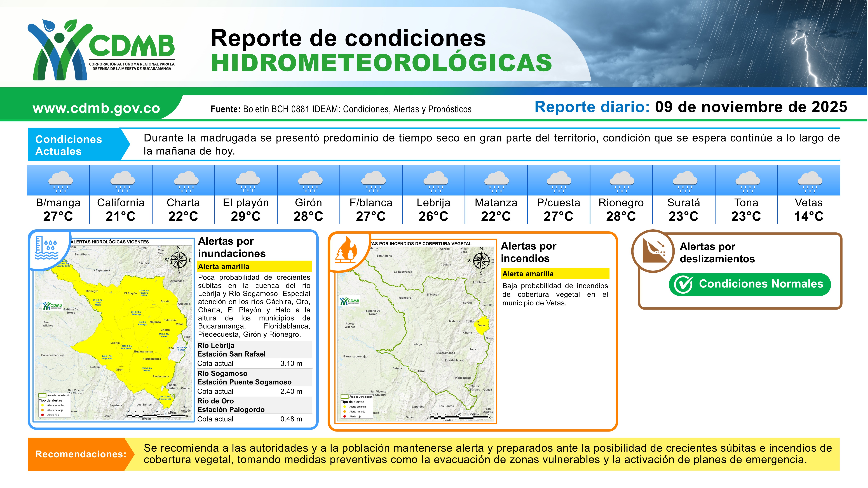Click the landslide alert icon

pyautogui.click(x=654, y=251)
